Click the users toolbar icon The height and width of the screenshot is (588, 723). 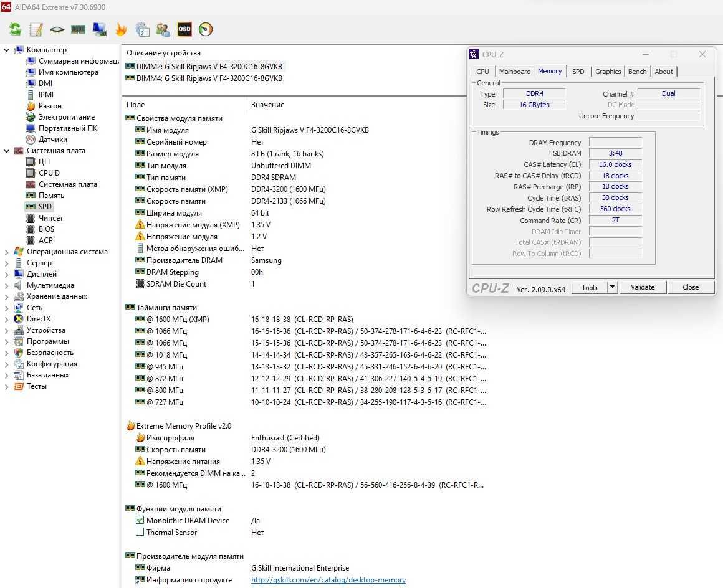point(163,29)
